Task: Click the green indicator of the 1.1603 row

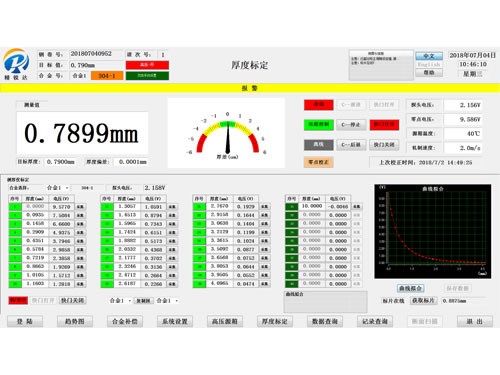Action: coord(15,284)
